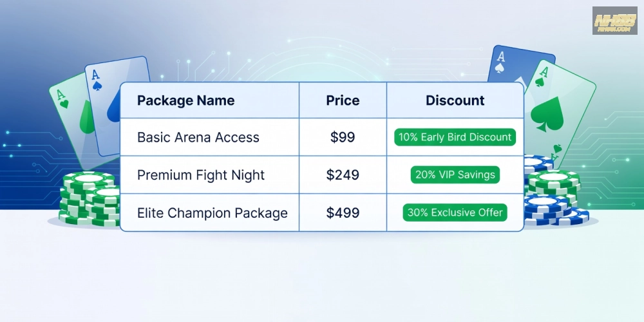The image size is (644, 322).
Task: Select the 30% Exclusive Offer badge
Action: point(455,213)
